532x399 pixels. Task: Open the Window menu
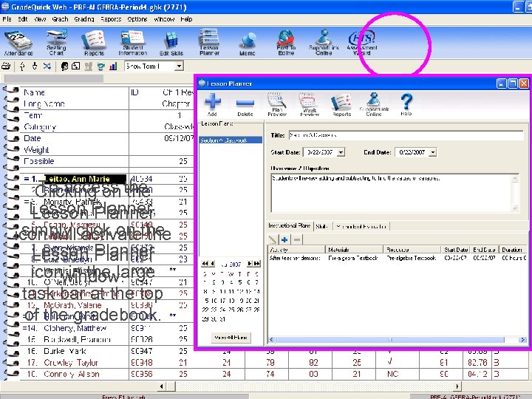[164, 19]
